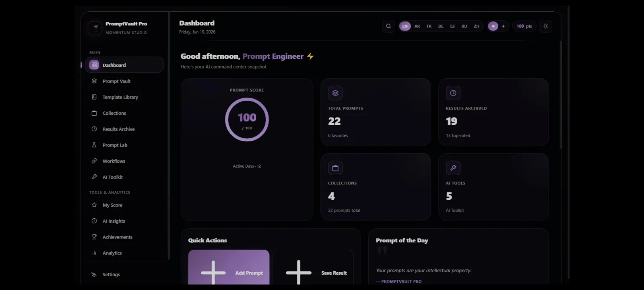Switch language to FR
644x290 pixels.
coord(429,26)
